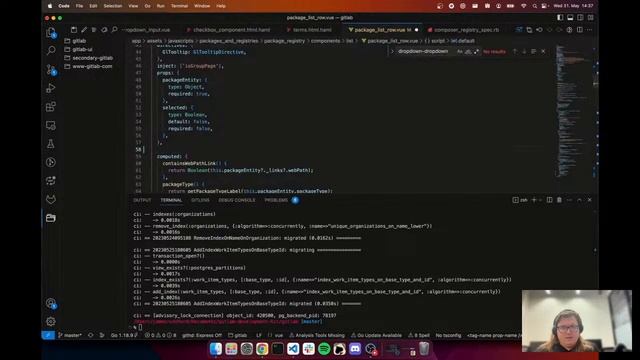Screen dimensions: 640x360
Task: Click Analysis Tools Missing warning
Action: (317, 335)
